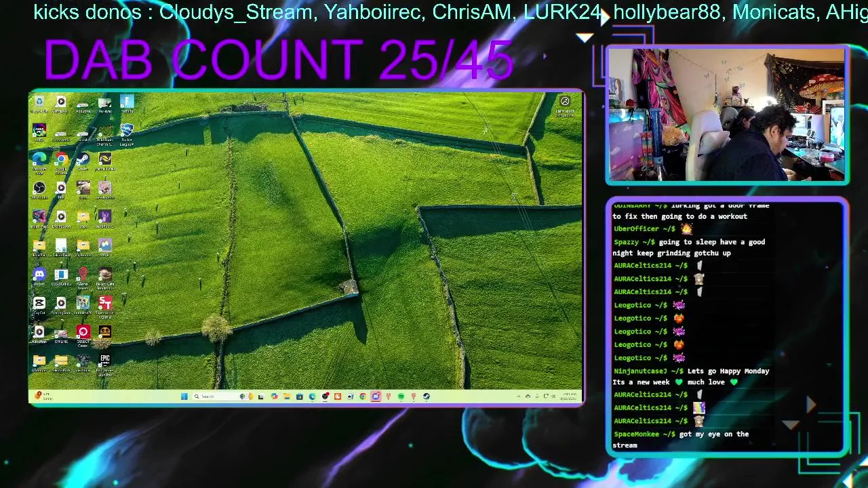Switch to OBS in the taskbar

(x=325, y=396)
